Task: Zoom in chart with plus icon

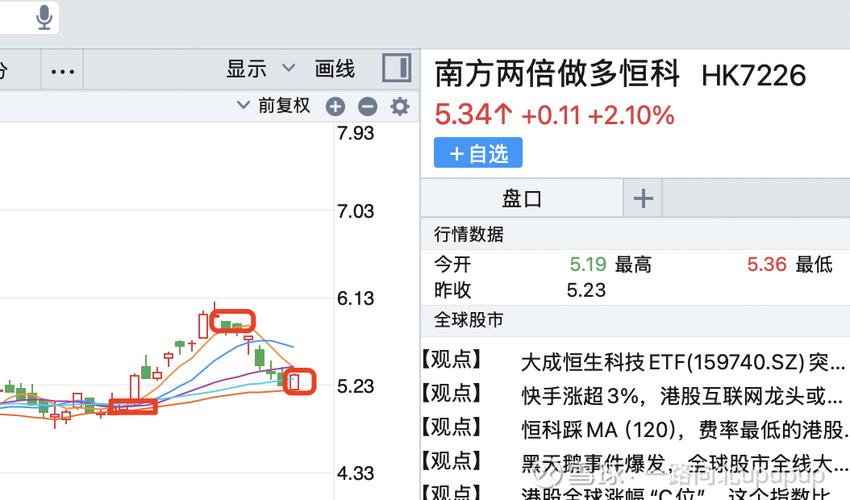Action: pyautogui.click(x=336, y=106)
